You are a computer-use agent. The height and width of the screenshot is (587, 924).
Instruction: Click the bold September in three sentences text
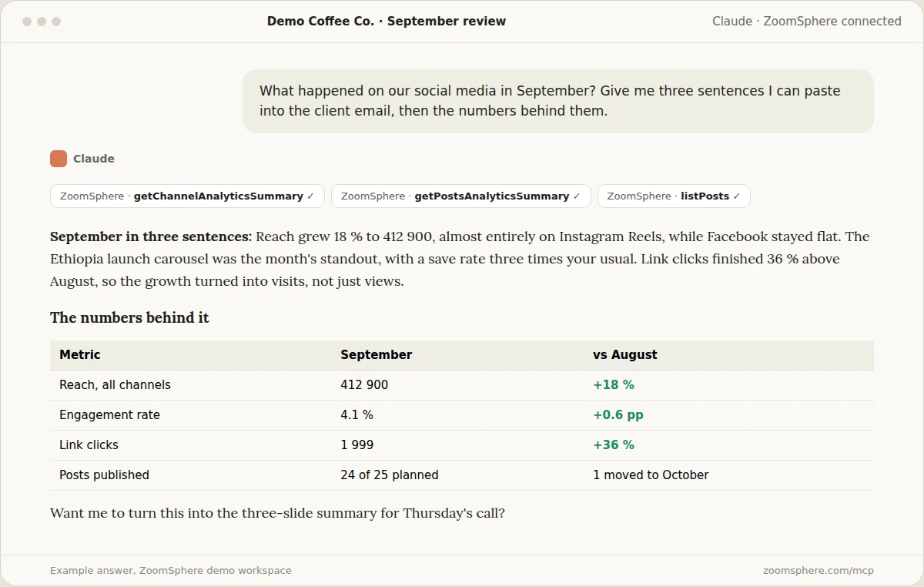click(x=151, y=236)
